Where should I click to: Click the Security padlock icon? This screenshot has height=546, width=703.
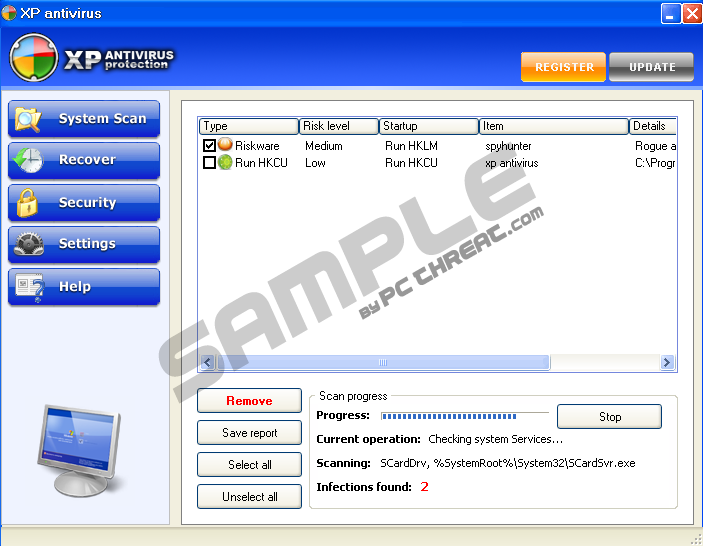27,203
